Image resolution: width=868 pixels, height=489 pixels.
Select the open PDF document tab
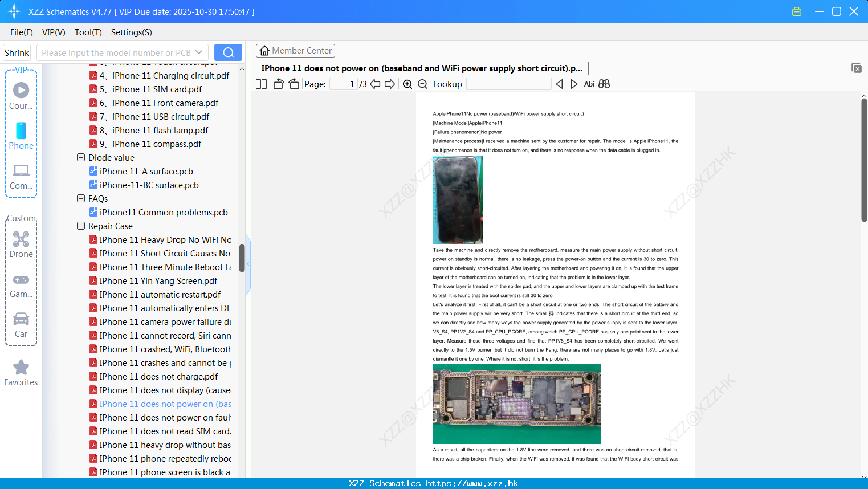(422, 68)
